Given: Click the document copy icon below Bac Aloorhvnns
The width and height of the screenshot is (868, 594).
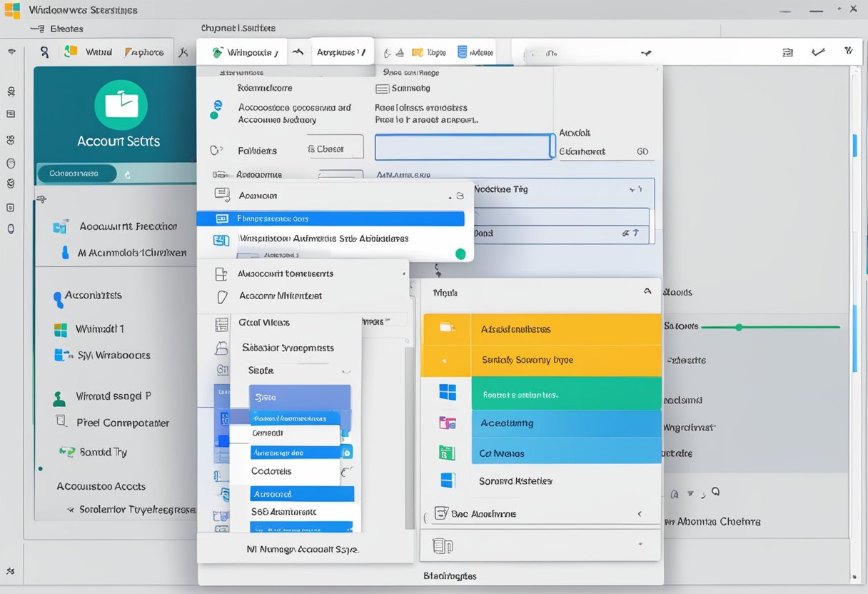Looking at the screenshot, I should [x=443, y=545].
